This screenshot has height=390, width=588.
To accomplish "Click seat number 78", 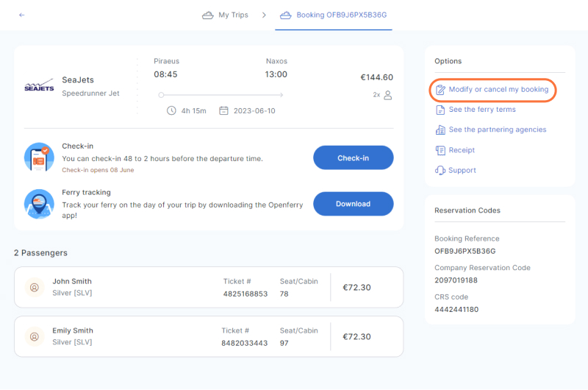I will 284,294.
